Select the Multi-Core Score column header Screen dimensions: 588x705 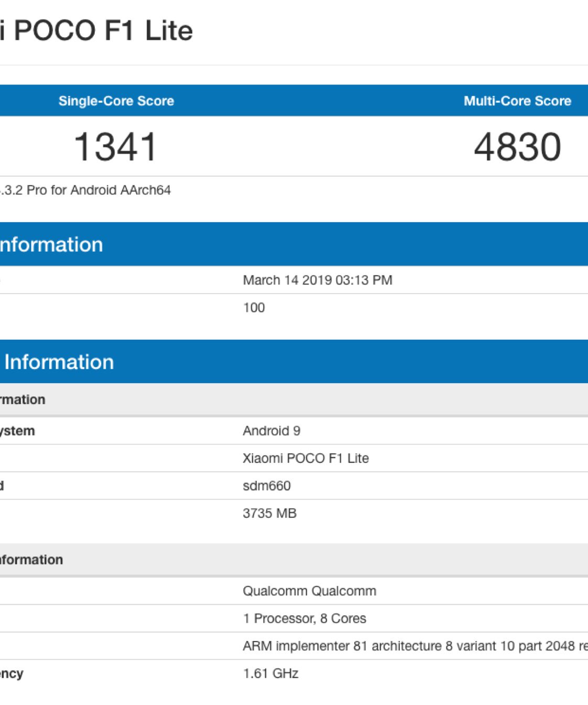click(517, 101)
